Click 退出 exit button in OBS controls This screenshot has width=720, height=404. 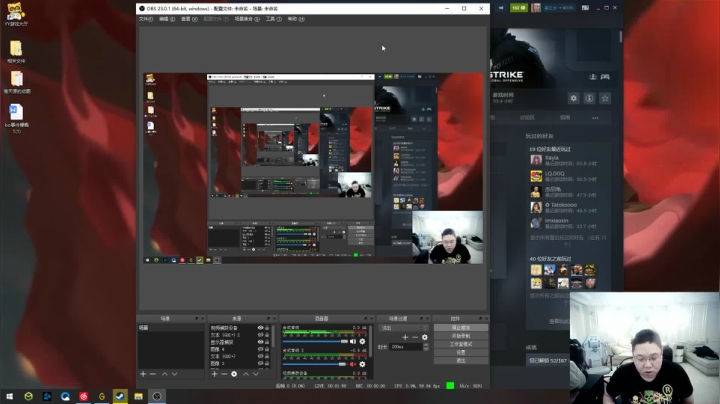[461, 360]
